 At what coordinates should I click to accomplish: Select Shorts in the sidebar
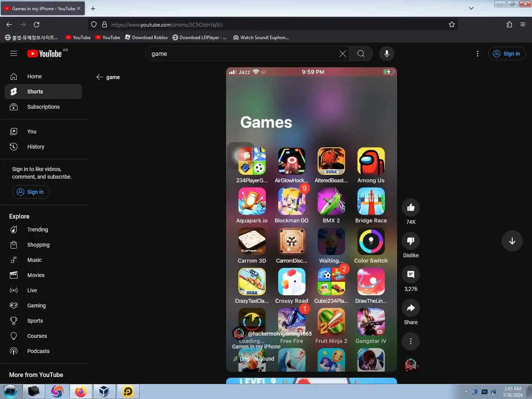tap(43, 92)
